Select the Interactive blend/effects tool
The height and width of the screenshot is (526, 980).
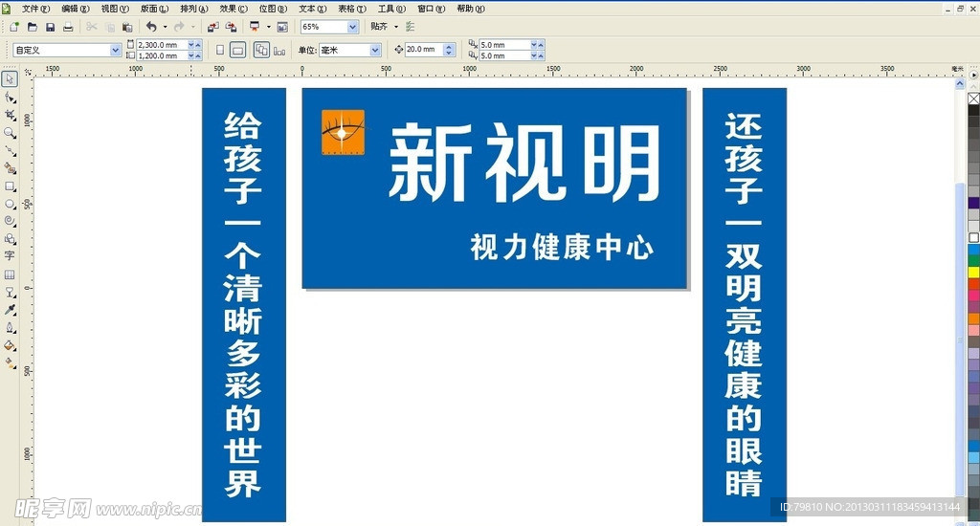[x=10, y=292]
